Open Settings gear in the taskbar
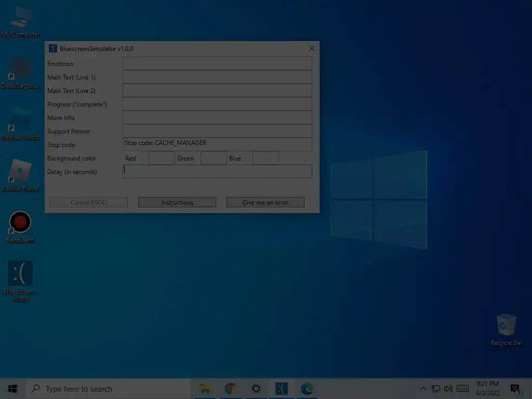This screenshot has width=532, height=399. point(256,389)
